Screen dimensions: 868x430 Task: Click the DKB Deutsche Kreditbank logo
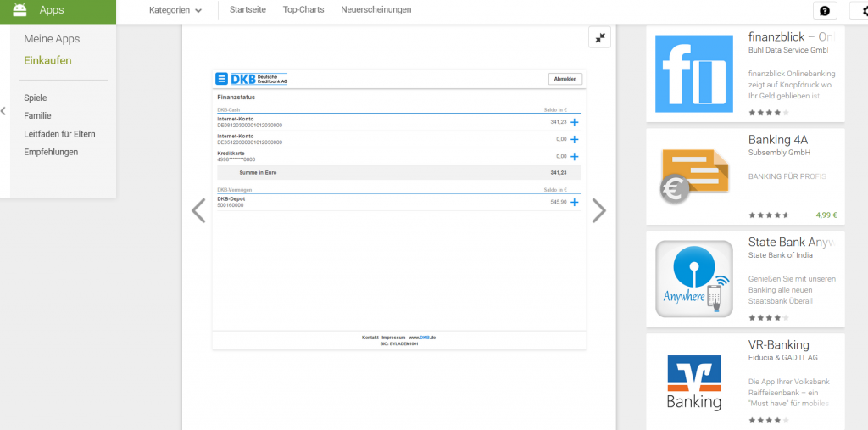pyautogui.click(x=259, y=79)
